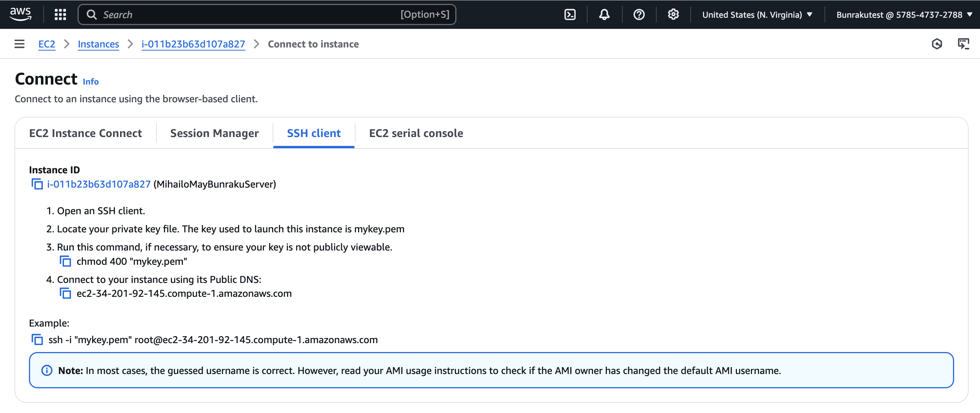
Task: Toggle the left navigation hamburger menu
Action: click(x=19, y=44)
